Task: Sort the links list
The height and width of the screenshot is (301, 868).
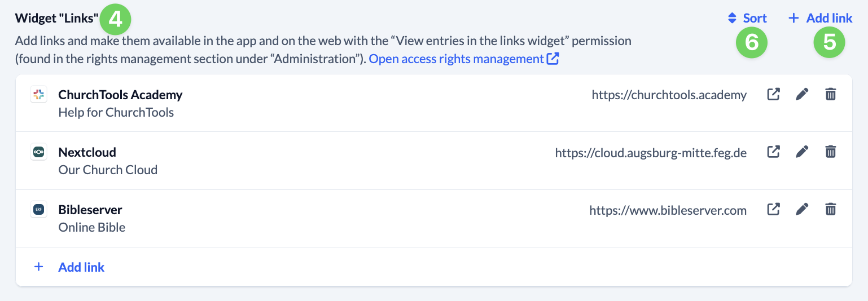Action: click(748, 18)
